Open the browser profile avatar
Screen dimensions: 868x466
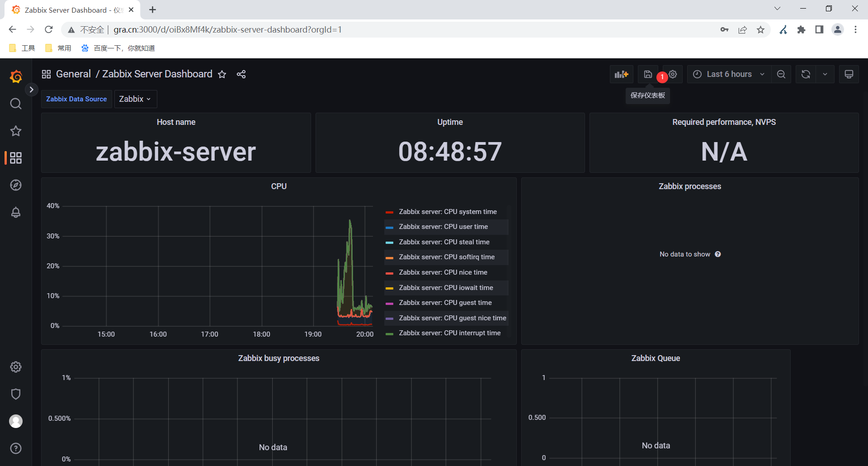pos(838,30)
